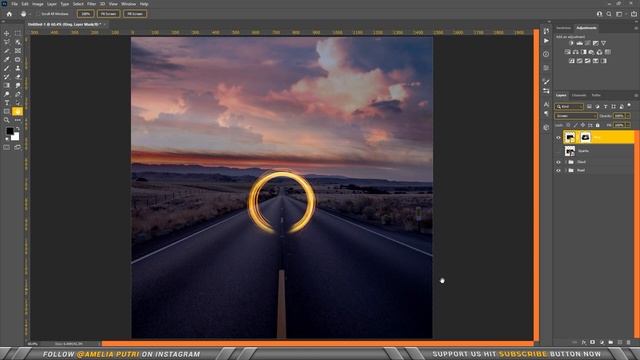Open the Edit Toolbar three-dots icon

18,120
